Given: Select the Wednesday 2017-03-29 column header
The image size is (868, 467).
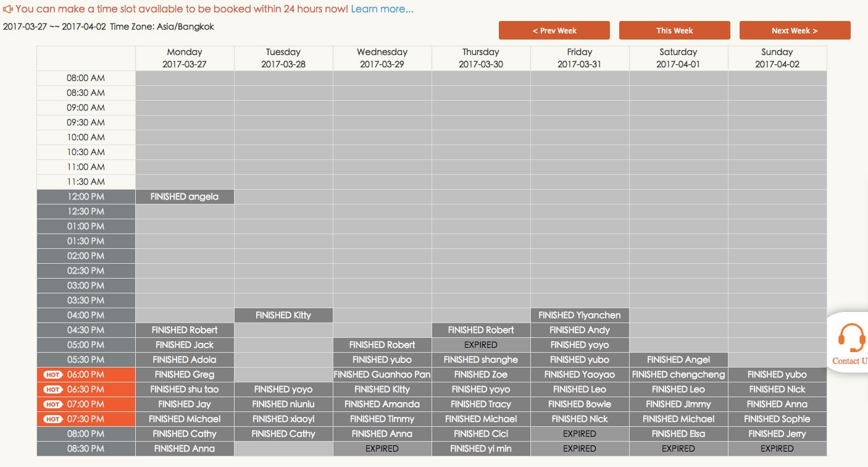Looking at the screenshot, I should coord(382,58).
